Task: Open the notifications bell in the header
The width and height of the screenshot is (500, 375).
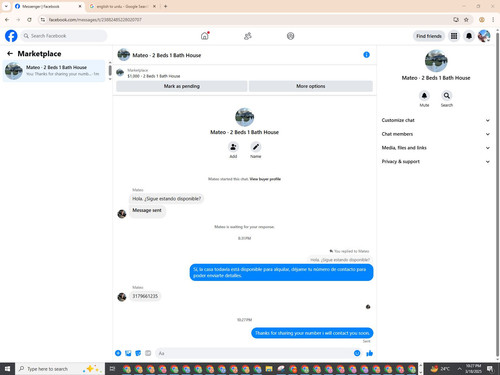Action: tap(469, 36)
